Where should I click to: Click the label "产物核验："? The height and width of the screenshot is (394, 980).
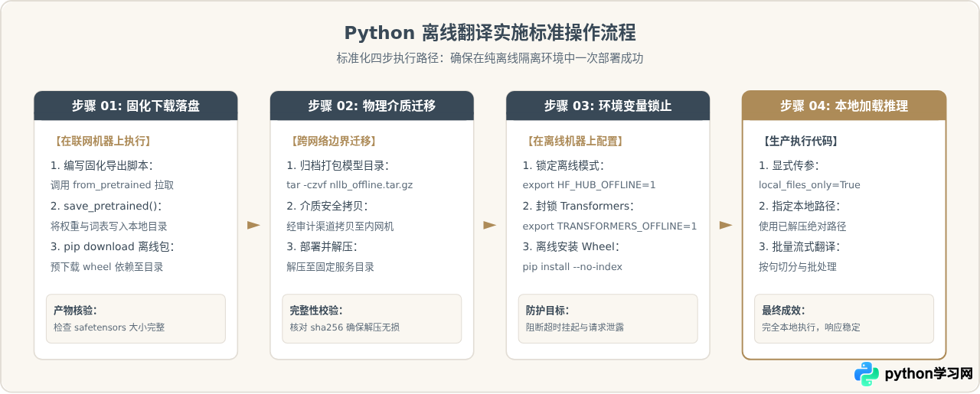75,311
